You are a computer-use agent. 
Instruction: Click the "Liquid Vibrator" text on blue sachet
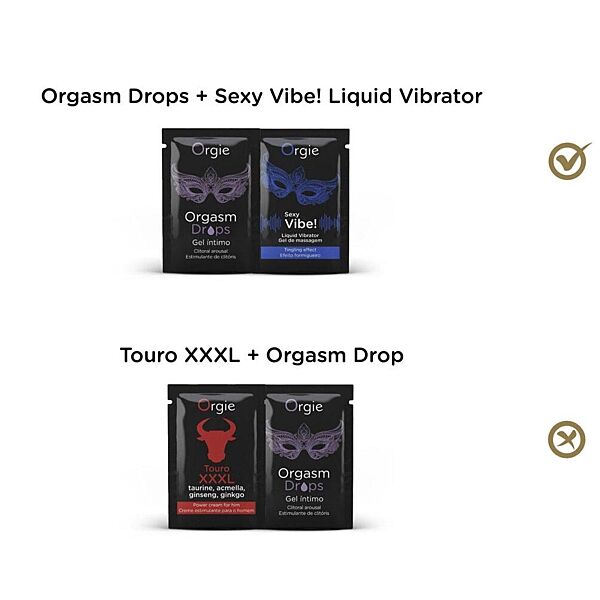[300, 235]
